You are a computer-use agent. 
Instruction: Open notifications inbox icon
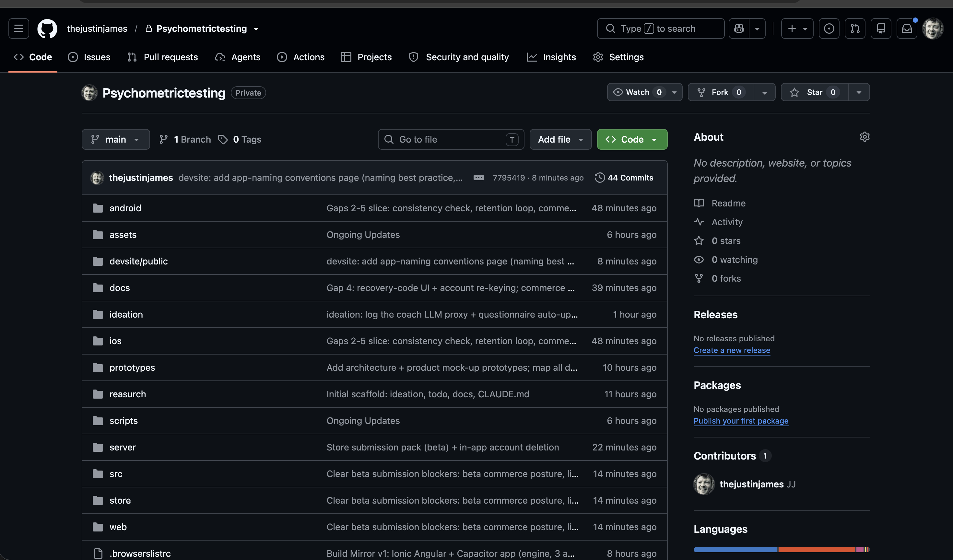(x=907, y=29)
